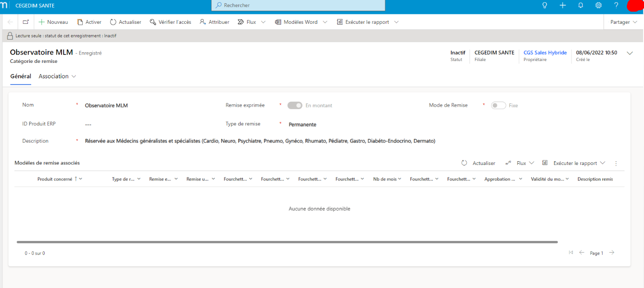
Task: Open the notifications bell
Action: (581, 5)
